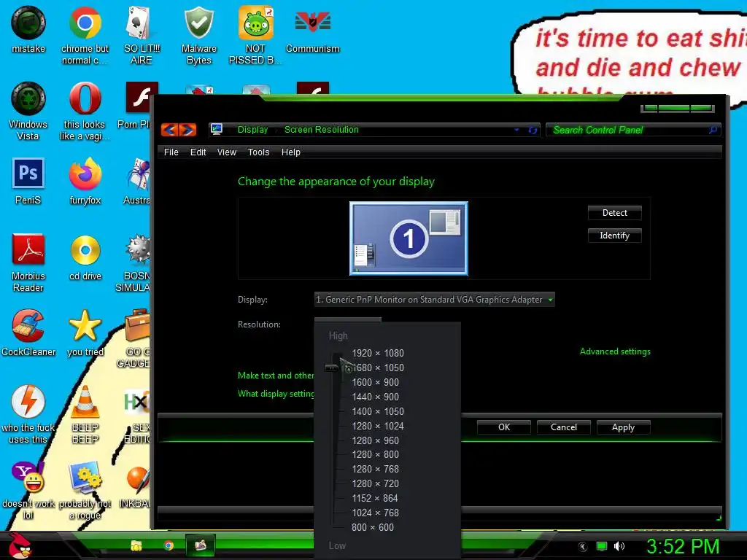Select resolution 1440 × 900
Screen dimensions: 747x560
(x=376, y=397)
